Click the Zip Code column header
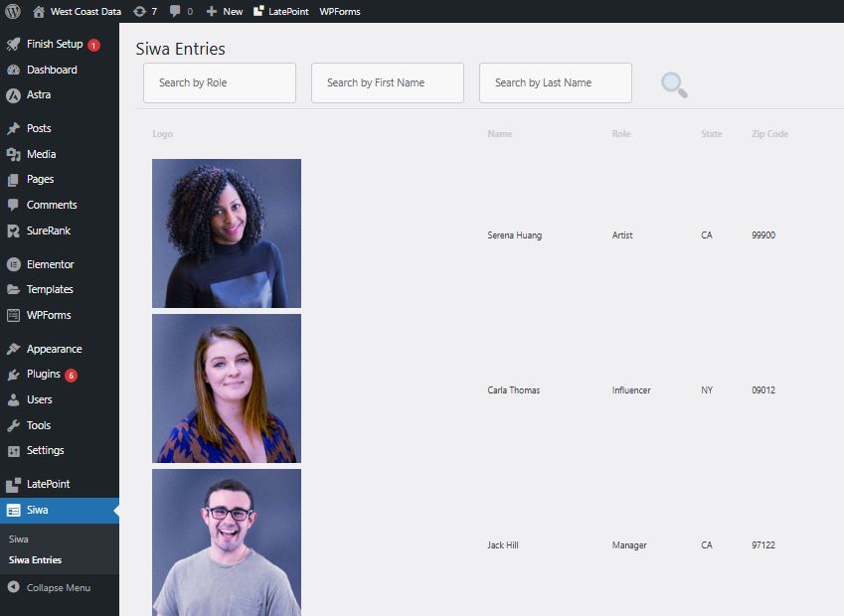This screenshot has height=616, width=844. coord(769,134)
